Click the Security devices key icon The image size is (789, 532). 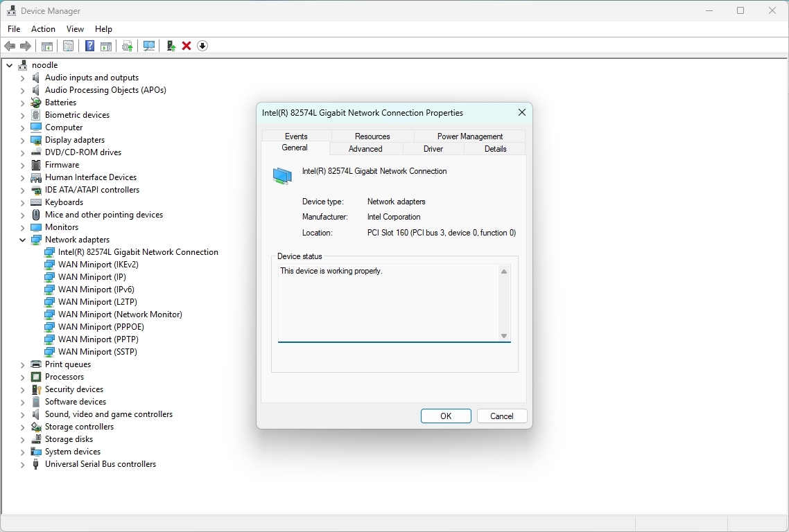point(36,389)
